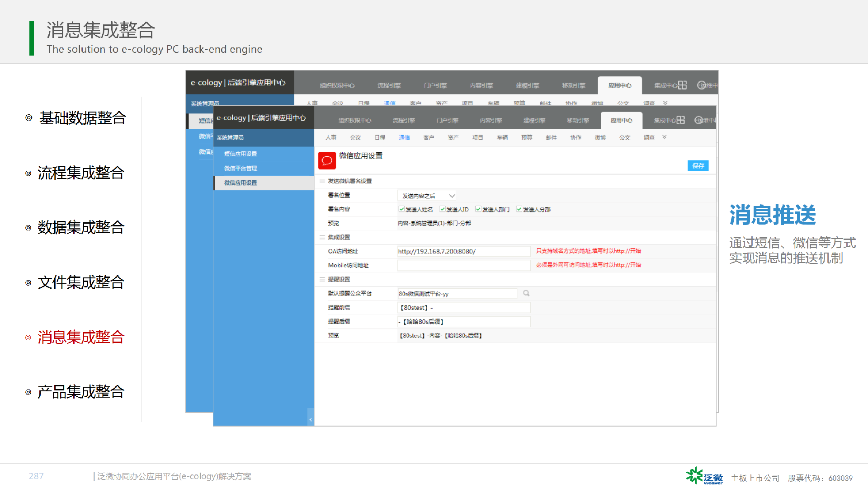Open the 署名位置 dropdown showing 发送内容之后

pyautogui.click(x=427, y=196)
